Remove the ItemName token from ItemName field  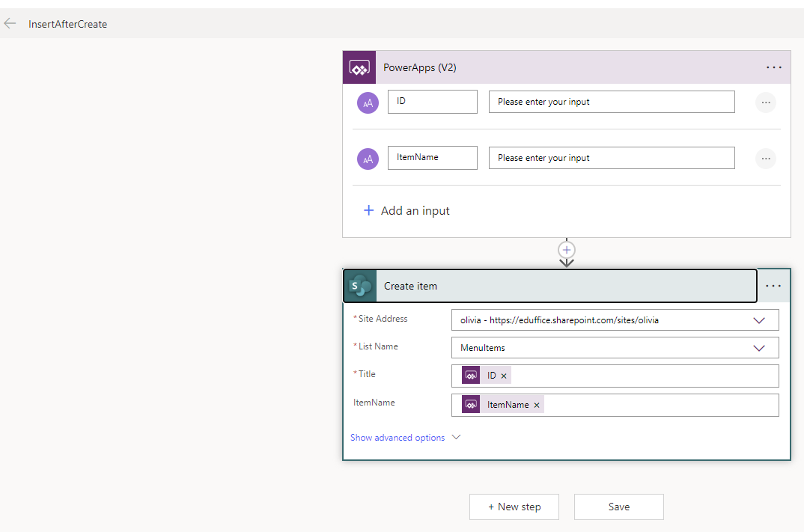[x=536, y=403]
